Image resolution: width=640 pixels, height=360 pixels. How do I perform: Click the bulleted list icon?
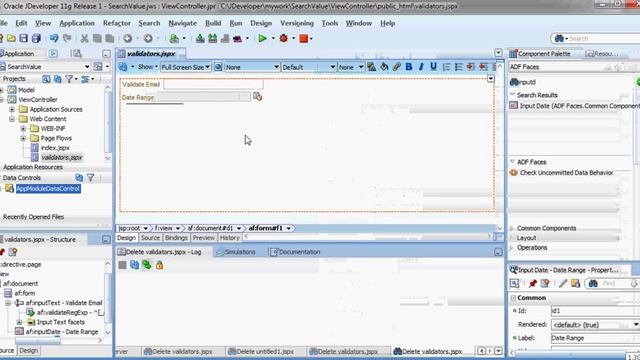458,67
